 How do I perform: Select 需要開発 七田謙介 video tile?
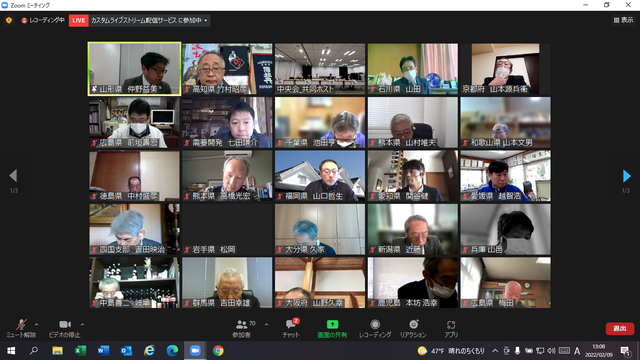tap(227, 122)
